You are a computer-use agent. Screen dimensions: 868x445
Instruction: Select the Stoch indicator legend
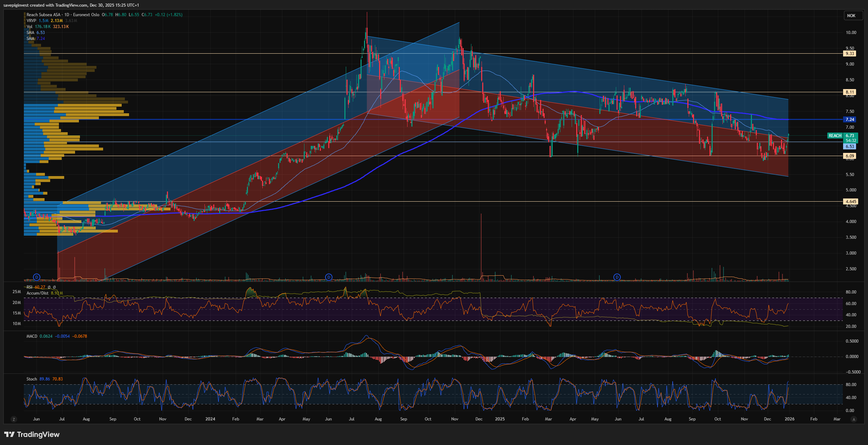click(32, 379)
